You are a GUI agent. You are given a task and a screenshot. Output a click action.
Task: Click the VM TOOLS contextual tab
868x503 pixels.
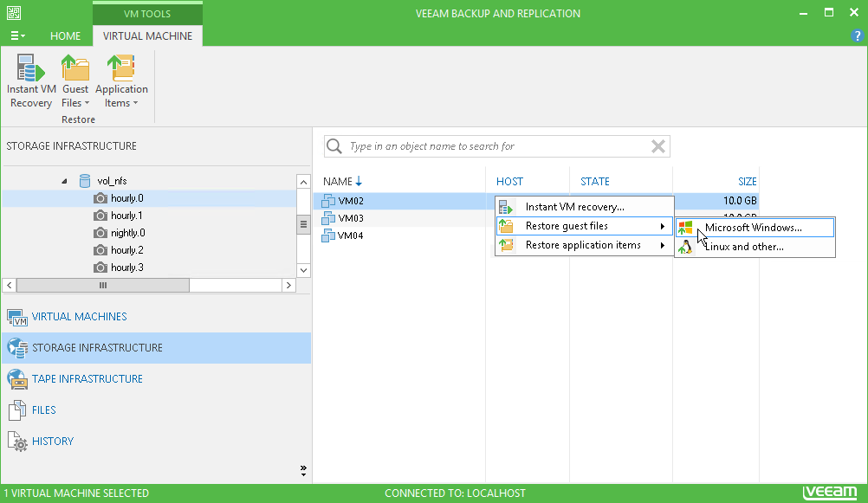(147, 14)
